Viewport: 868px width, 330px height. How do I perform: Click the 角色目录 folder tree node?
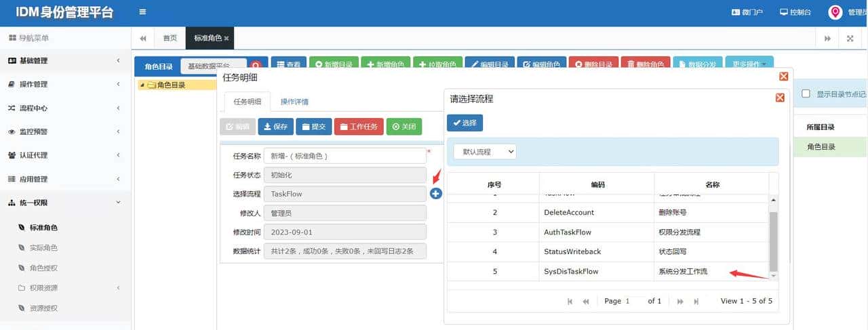pos(171,85)
